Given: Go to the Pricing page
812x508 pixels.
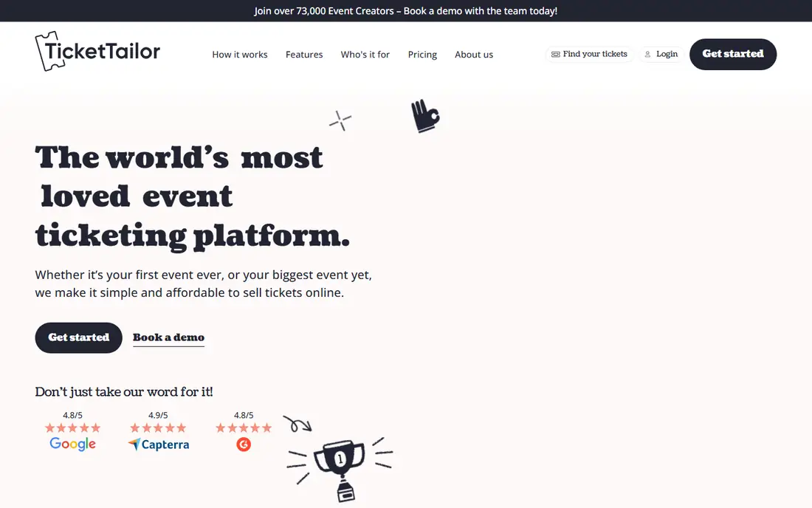Looking at the screenshot, I should click(422, 55).
